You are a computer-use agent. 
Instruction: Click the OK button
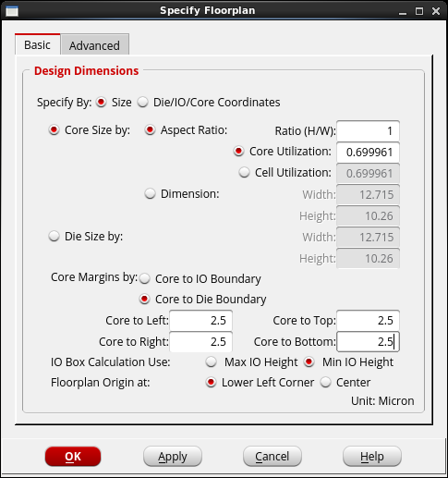click(73, 457)
